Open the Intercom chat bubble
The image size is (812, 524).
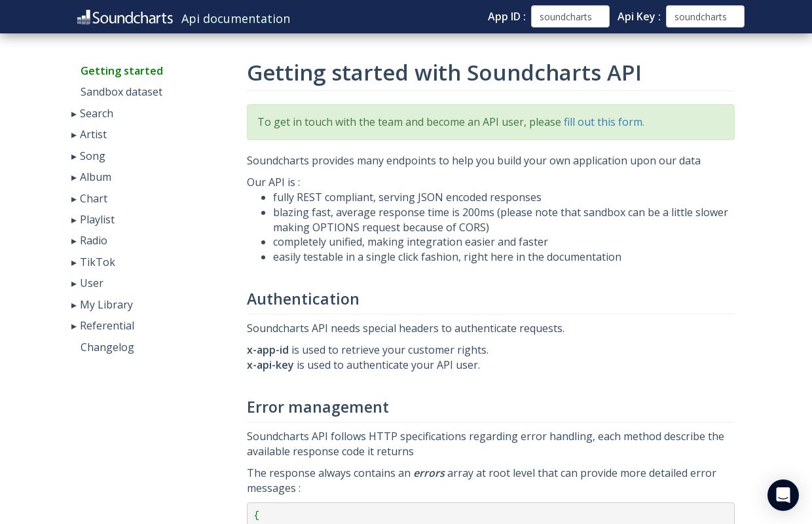(x=783, y=495)
